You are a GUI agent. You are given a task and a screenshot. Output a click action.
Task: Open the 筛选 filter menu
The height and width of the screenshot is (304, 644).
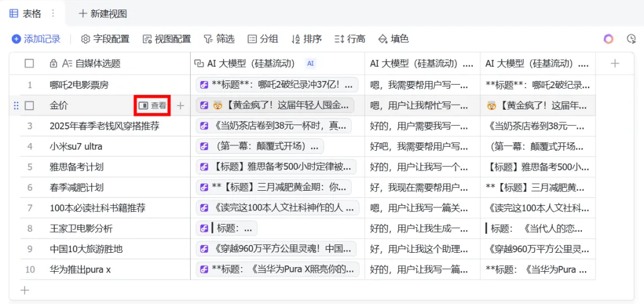point(219,39)
